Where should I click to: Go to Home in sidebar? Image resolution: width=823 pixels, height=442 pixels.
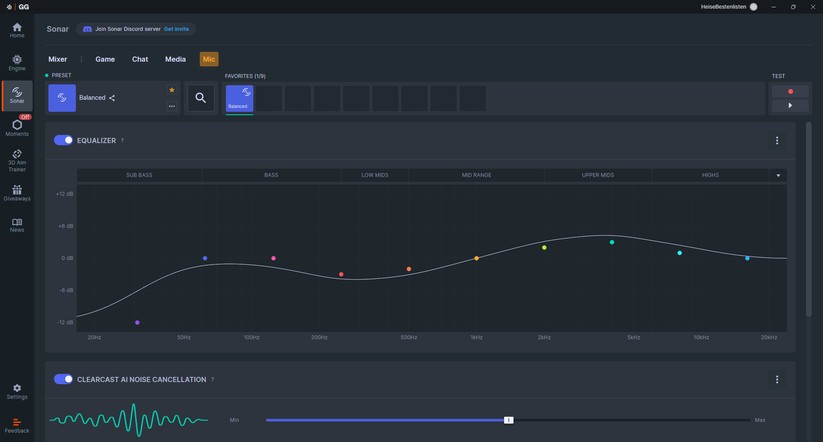(17, 30)
